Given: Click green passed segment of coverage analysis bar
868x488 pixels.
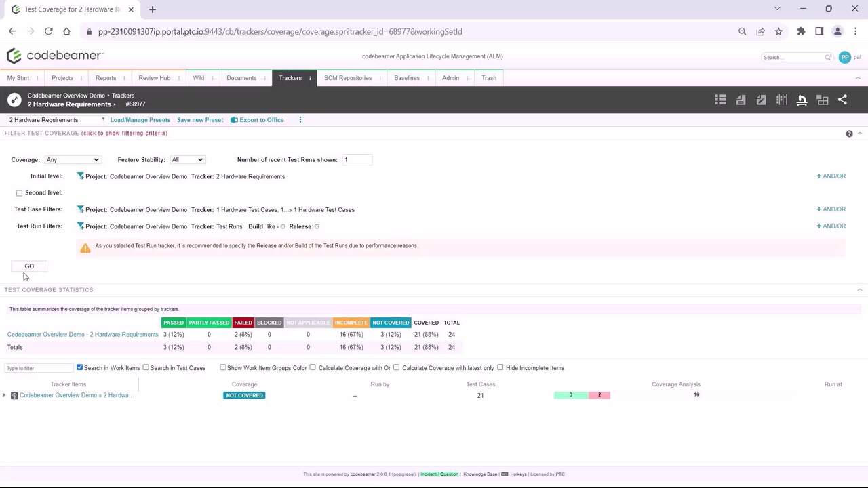Looking at the screenshot, I should [x=570, y=395].
